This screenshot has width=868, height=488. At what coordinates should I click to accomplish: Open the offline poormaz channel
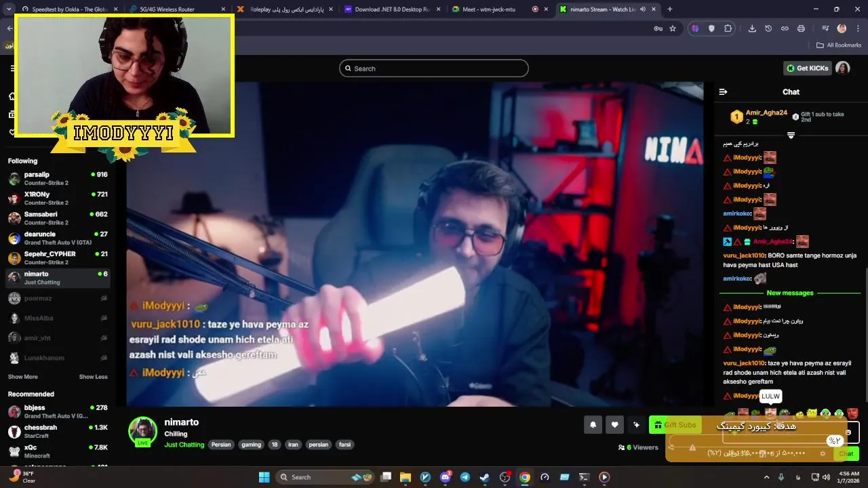coord(58,298)
